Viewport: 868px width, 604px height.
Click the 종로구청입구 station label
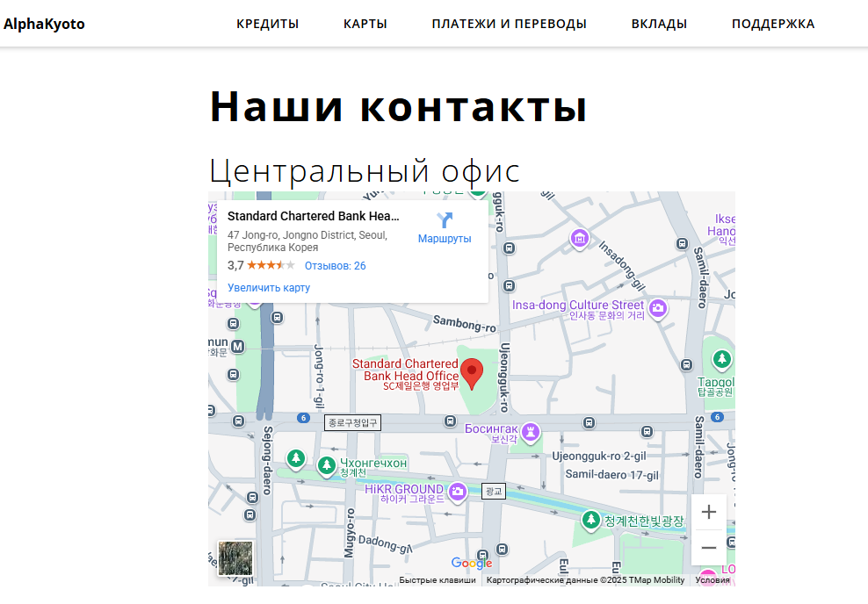coord(352,423)
